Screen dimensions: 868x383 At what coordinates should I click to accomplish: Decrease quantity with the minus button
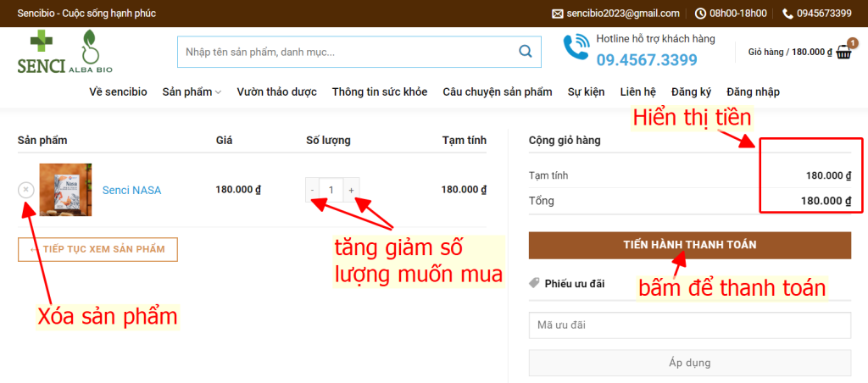[x=313, y=190]
